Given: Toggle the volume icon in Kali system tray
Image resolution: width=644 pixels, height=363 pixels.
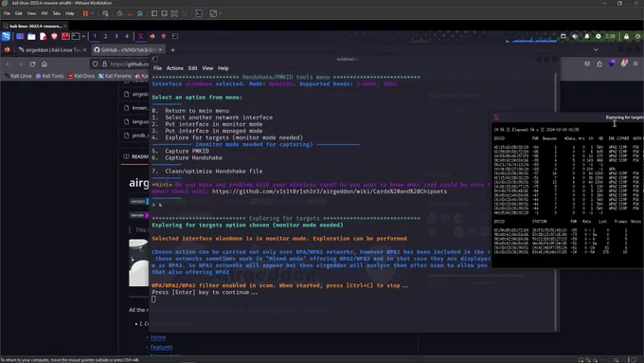Looking at the screenshot, I should (x=575, y=36).
